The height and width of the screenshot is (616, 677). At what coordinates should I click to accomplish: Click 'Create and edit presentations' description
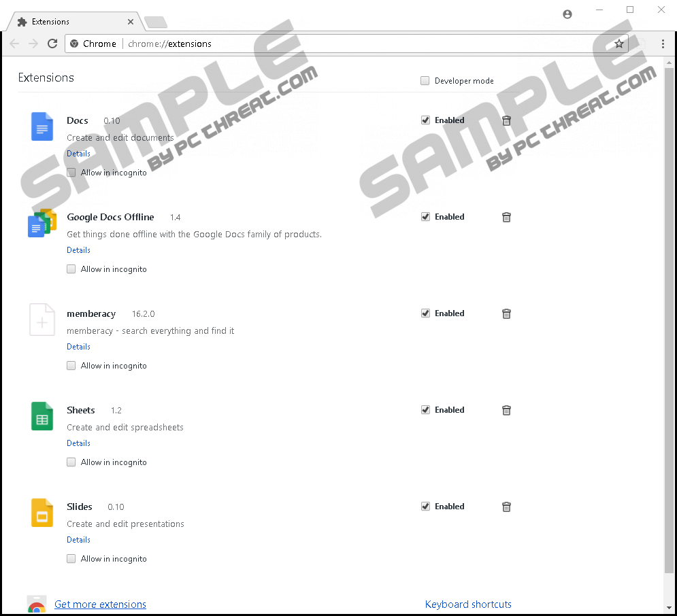125,524
